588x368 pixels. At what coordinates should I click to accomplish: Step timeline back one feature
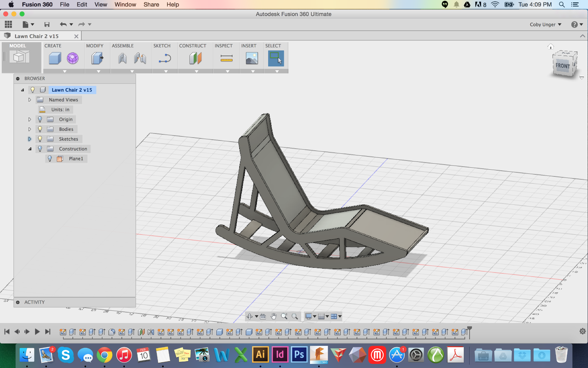click(x=17, y=332)
